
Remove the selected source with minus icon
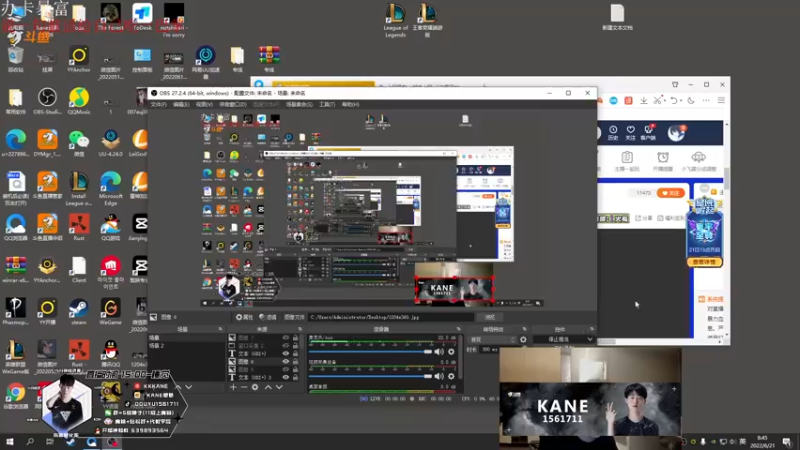pyautogui.click(x=244, y=387)
